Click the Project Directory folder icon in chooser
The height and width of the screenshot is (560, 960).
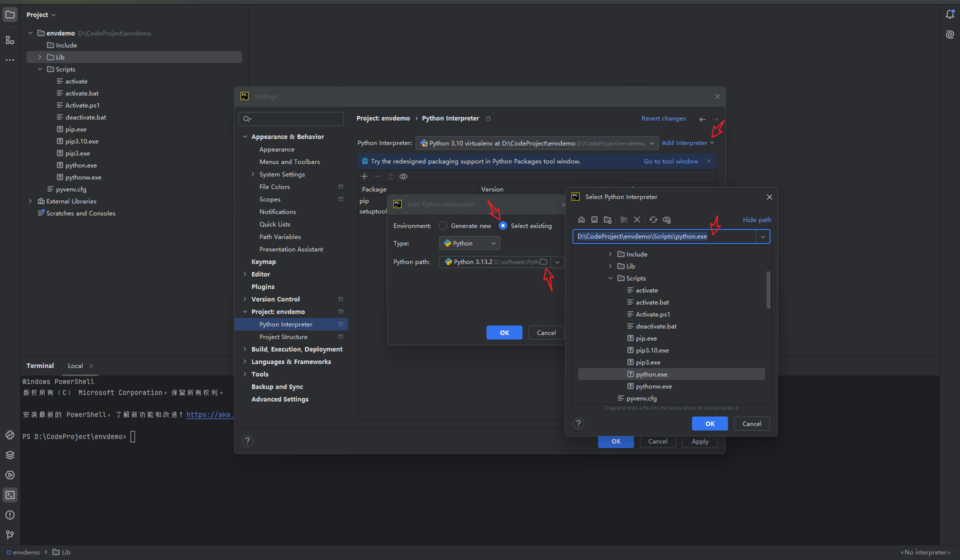click(607, 219)
